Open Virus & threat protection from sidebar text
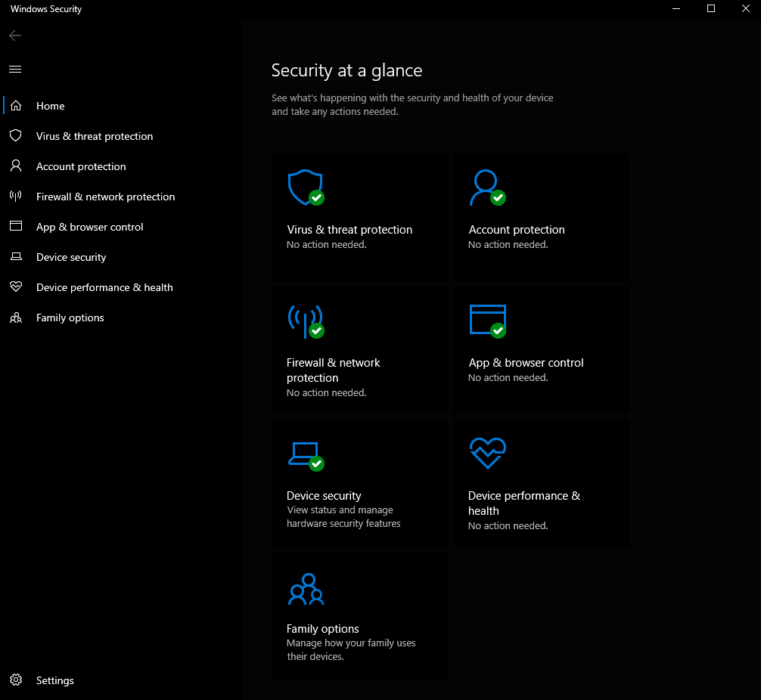Screen dimensions: 761x700 (95, 136)
